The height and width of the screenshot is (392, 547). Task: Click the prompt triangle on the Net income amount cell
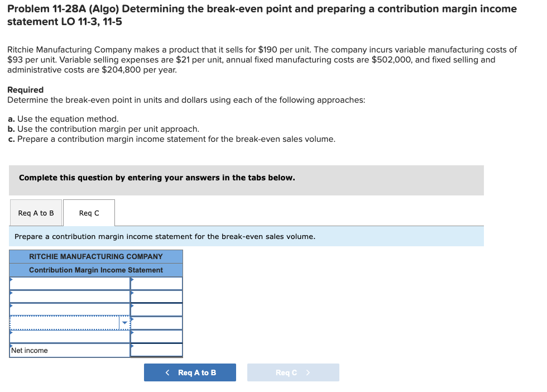pyautogui.click(x=132, y=346)
